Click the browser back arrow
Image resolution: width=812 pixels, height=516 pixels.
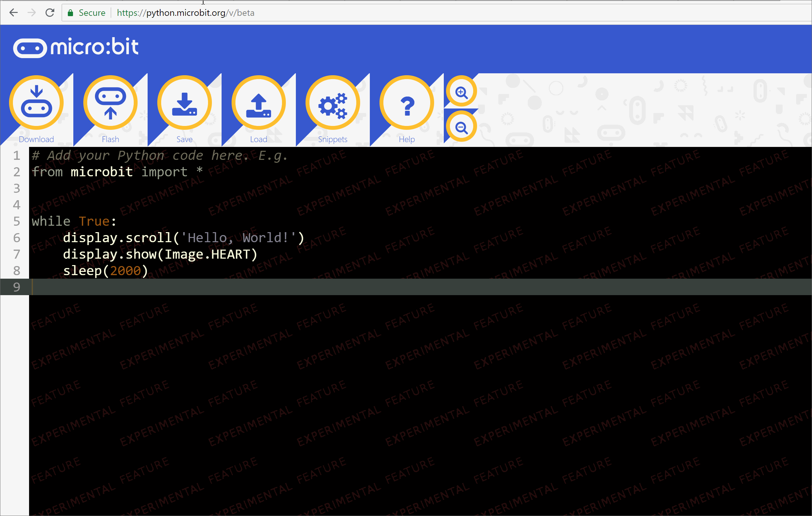pos(14,13)
